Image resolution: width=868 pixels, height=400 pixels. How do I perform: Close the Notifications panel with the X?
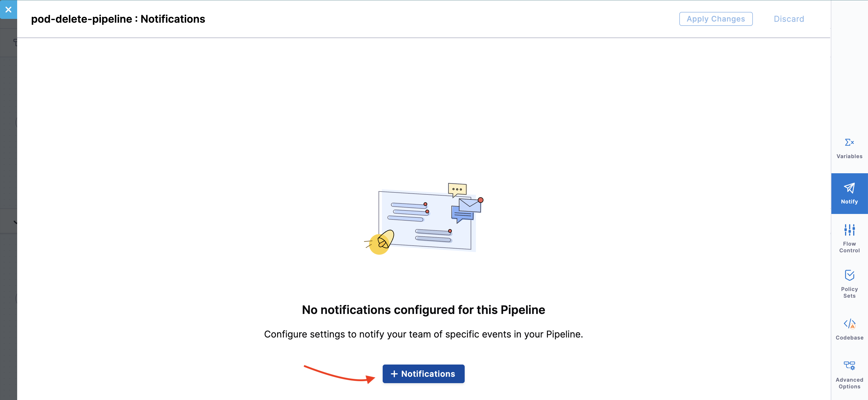pyautogui.click(x=8, y=9)
